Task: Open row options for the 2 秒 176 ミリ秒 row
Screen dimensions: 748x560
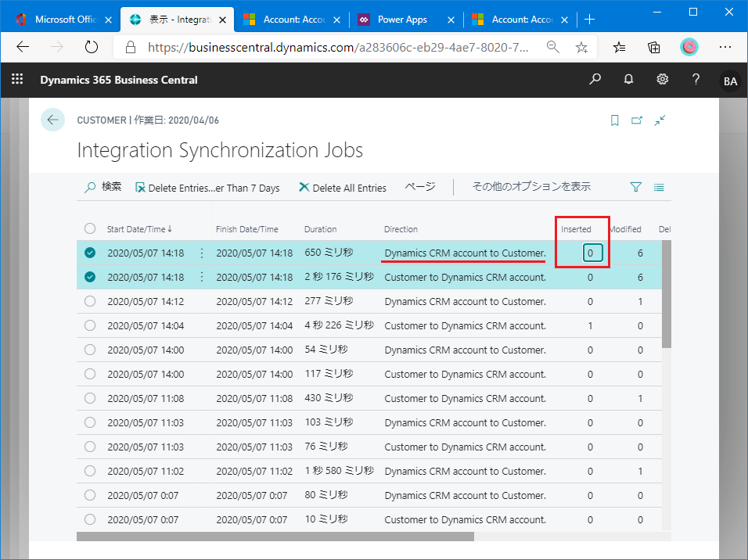Action: [202, 277]
